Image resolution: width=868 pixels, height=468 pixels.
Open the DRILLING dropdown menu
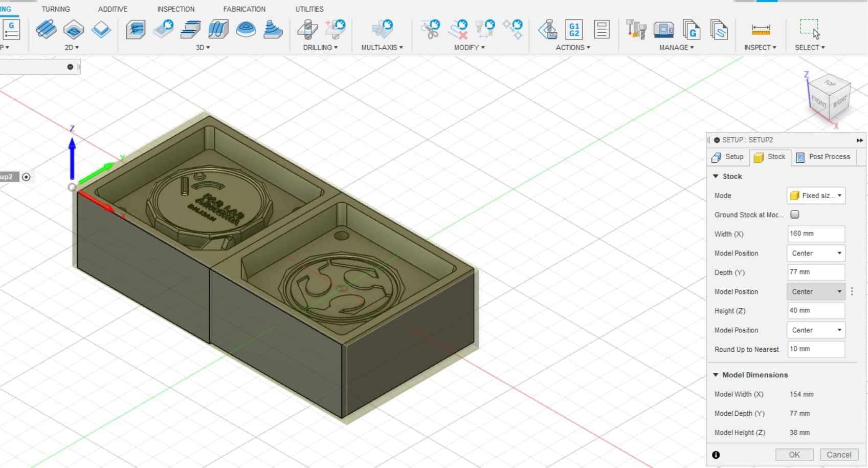pyautogui.click(x=321, y=48)
